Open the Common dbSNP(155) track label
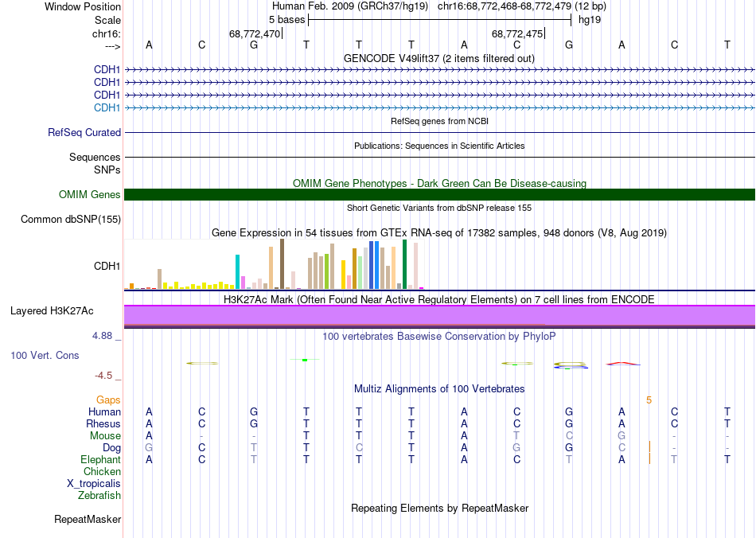 (71, 220)
